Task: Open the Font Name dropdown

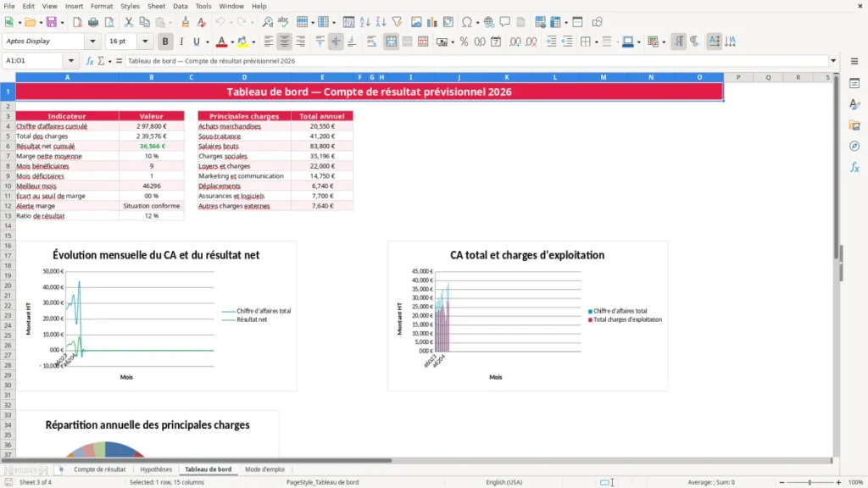Action: coord(92,41)
